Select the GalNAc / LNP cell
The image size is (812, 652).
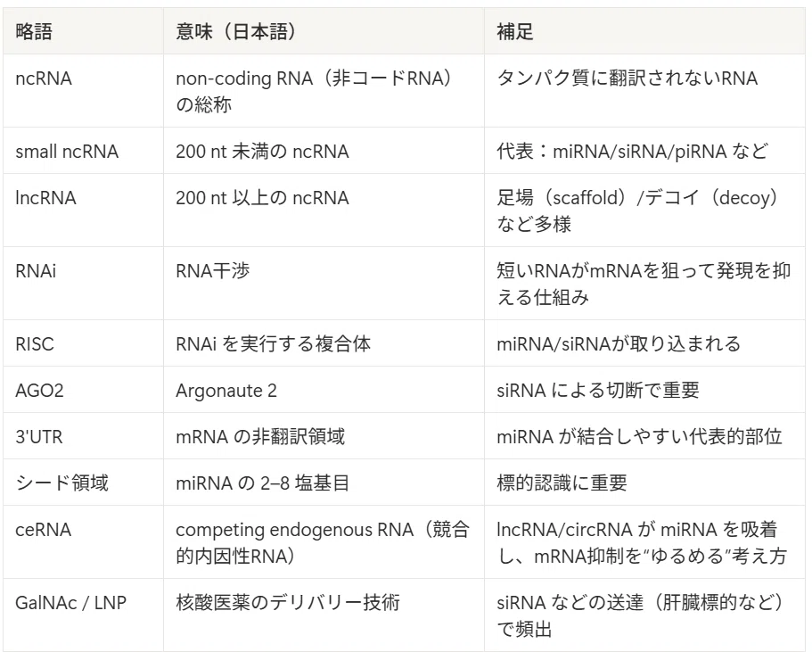(84, 615)
